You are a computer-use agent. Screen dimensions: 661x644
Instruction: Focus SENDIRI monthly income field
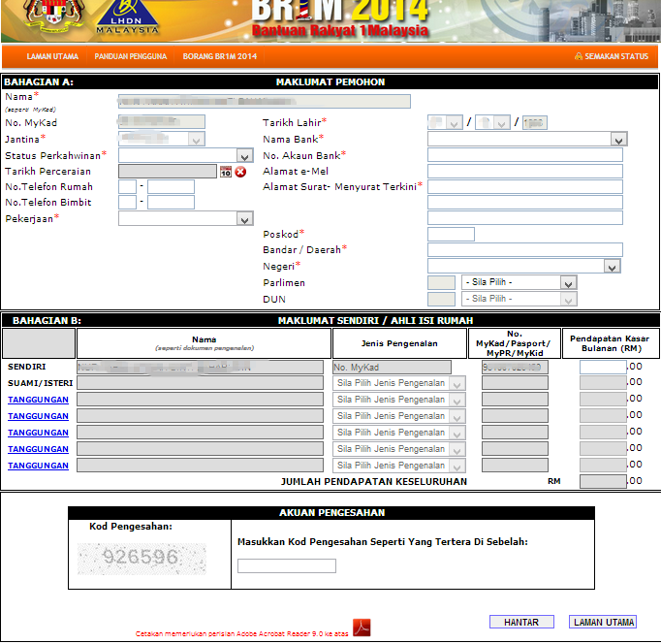tap(603, 367)
